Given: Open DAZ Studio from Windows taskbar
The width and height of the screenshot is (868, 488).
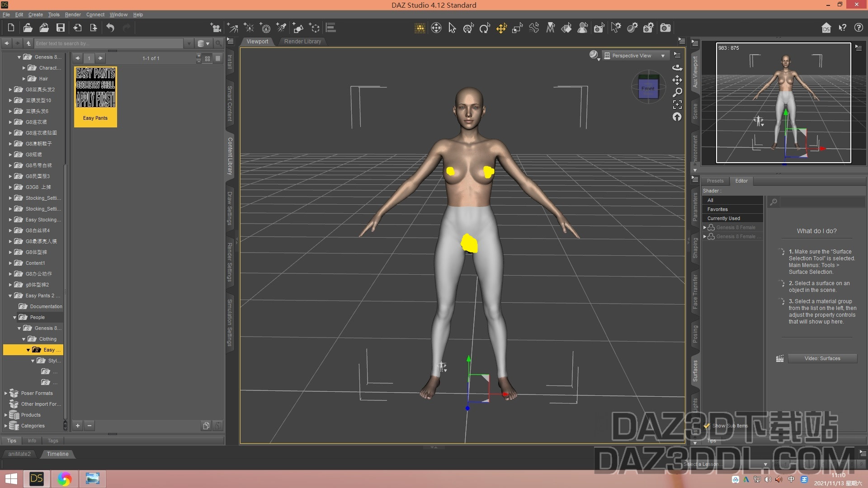Looking at the screenshot, I should click(37, 479).
